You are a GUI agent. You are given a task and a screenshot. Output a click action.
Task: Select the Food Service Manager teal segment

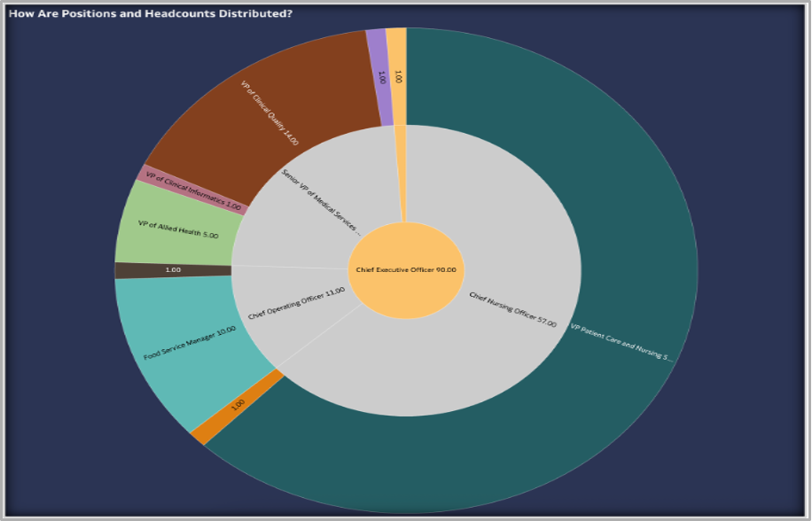[186, 346]
